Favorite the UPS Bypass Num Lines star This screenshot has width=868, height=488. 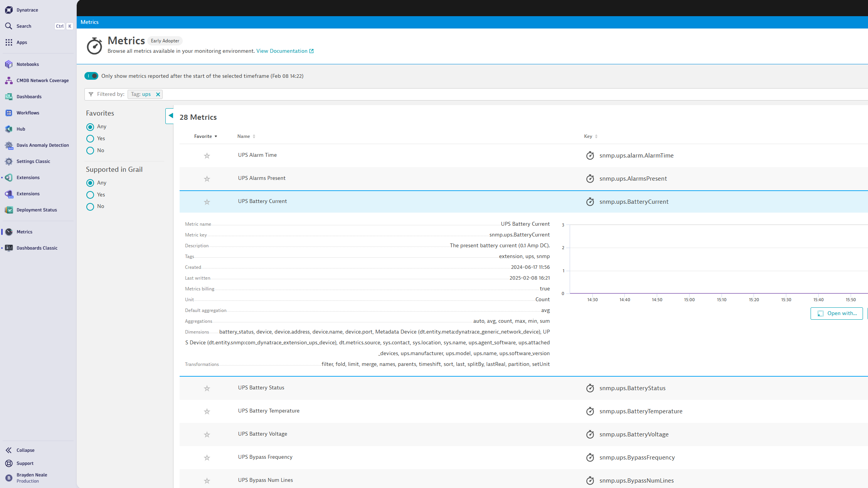pyautogui.click(x=207, y=481)
